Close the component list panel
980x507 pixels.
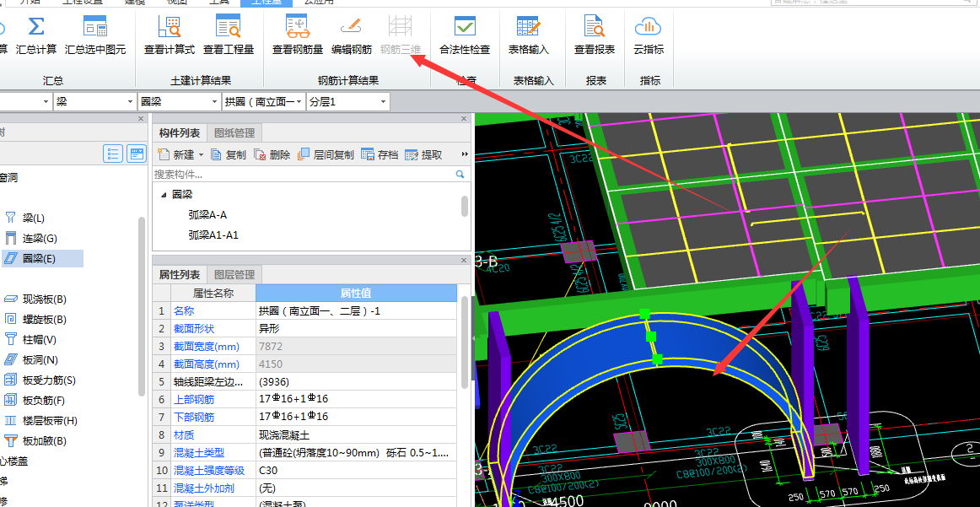pyautogui.click(x=464, y=118)
